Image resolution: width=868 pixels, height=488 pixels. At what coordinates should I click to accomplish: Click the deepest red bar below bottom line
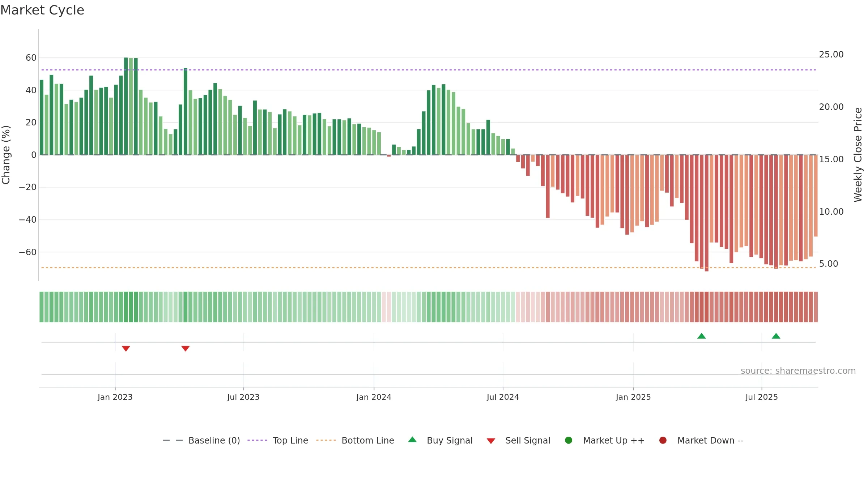[x=707, y=213]
